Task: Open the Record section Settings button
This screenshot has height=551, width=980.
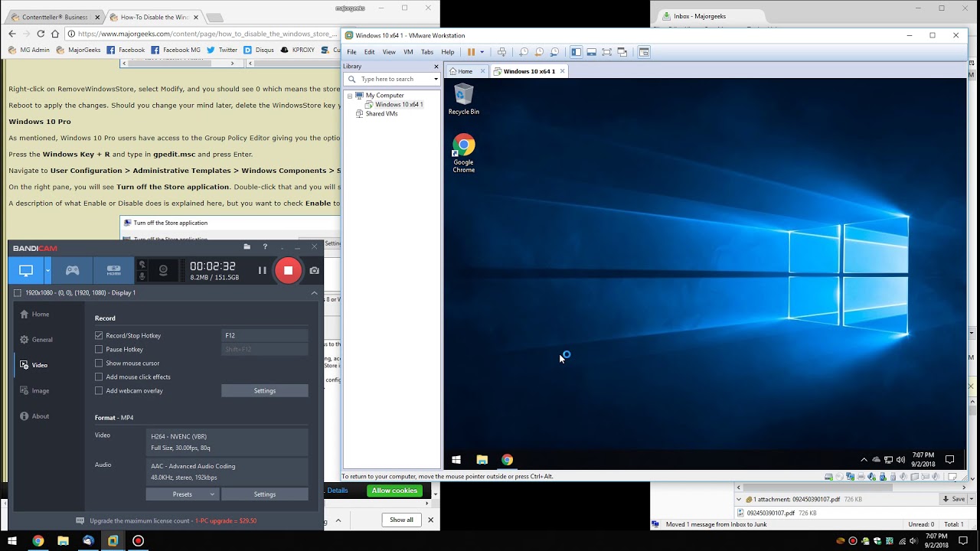Action: [265, 391]
